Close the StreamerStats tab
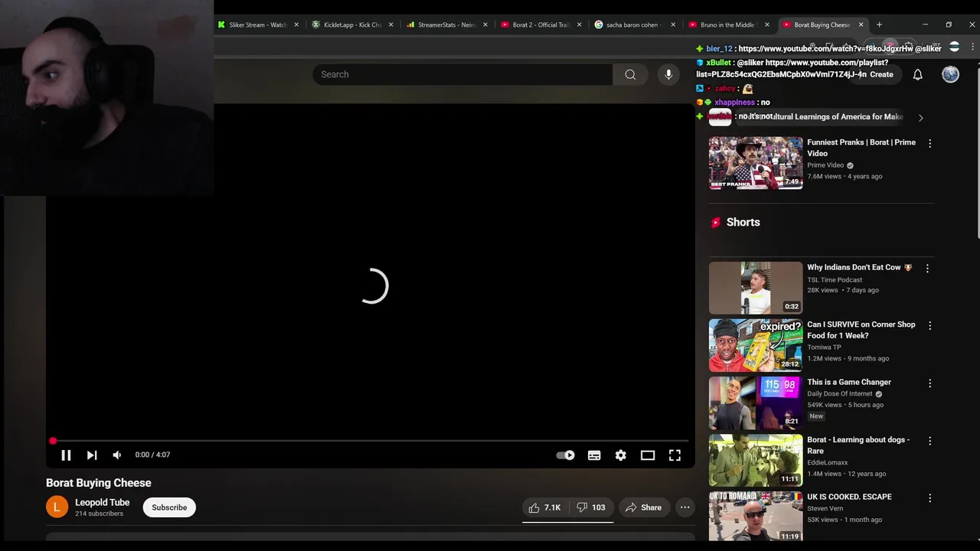Screen dimensions: 980x551 (485, 24)
